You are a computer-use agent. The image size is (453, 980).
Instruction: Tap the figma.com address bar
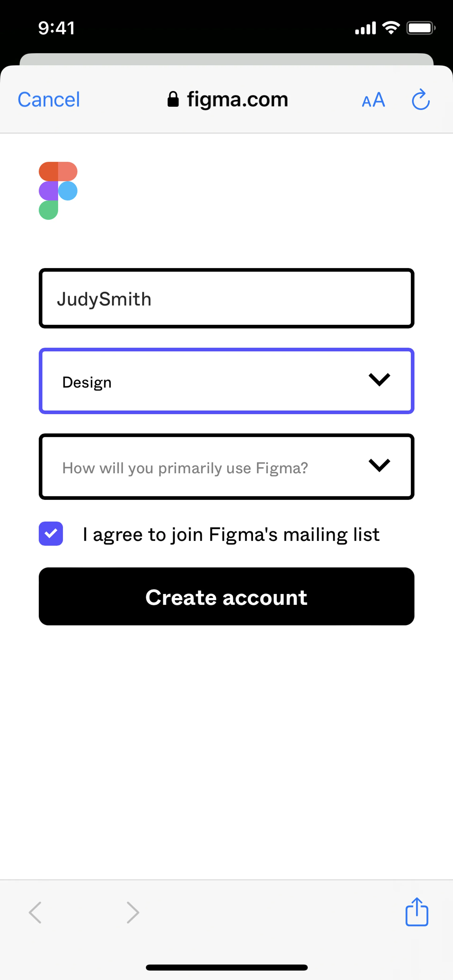click(x=237, y=100)
